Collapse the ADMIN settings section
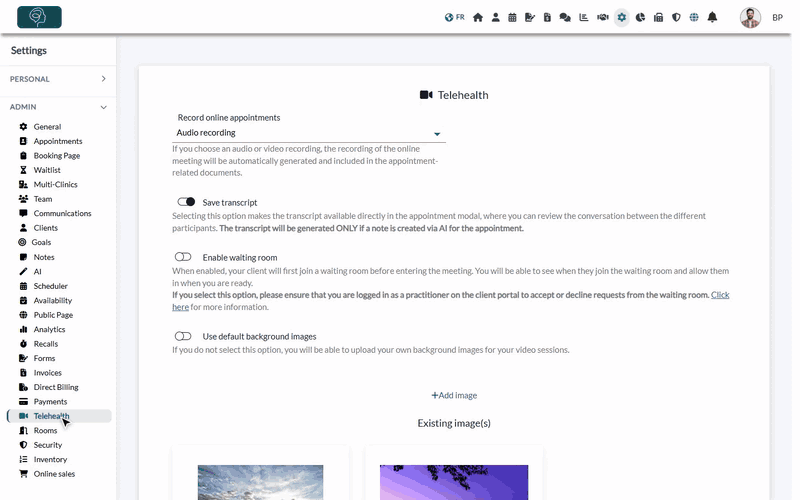The height and width of the screenshot is (500, 800). [58, 107]
